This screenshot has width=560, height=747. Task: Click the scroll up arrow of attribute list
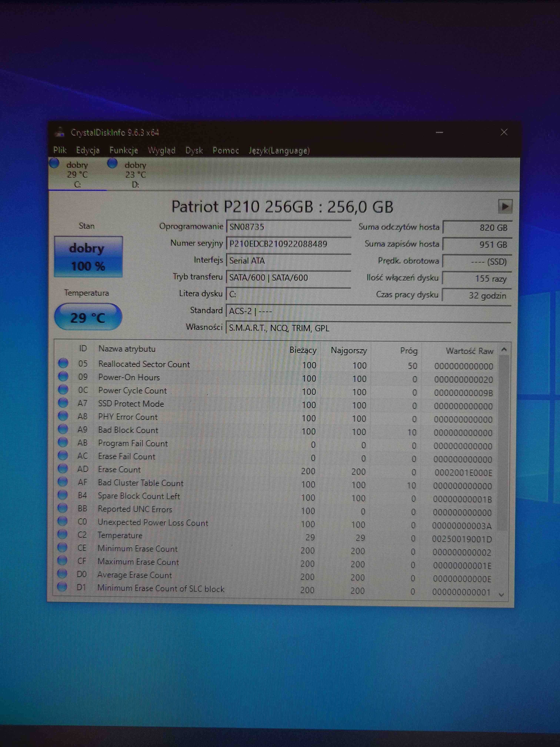coord(504,350)
